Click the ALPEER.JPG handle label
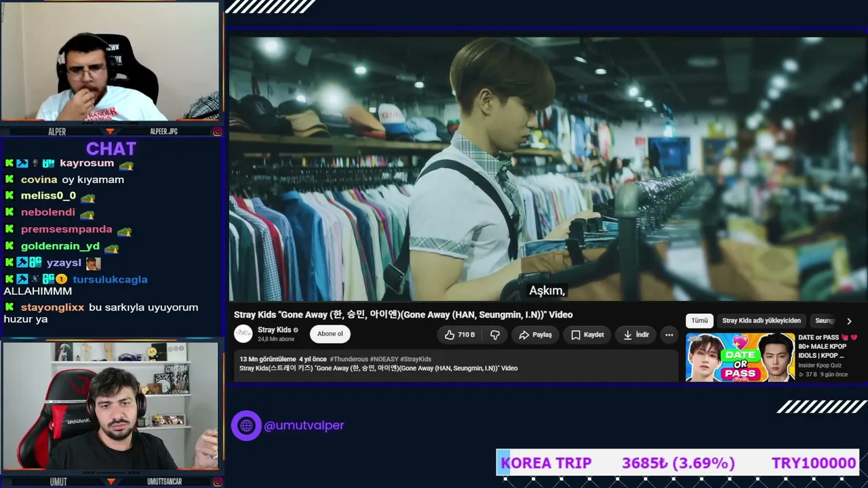This screenshot has height=488, width=868. (163, 131)
